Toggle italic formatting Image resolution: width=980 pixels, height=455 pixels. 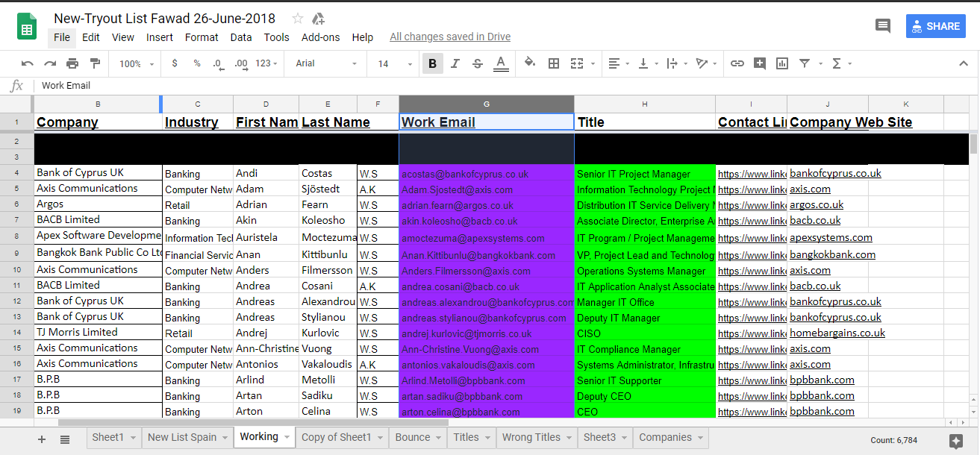[456, 63]
